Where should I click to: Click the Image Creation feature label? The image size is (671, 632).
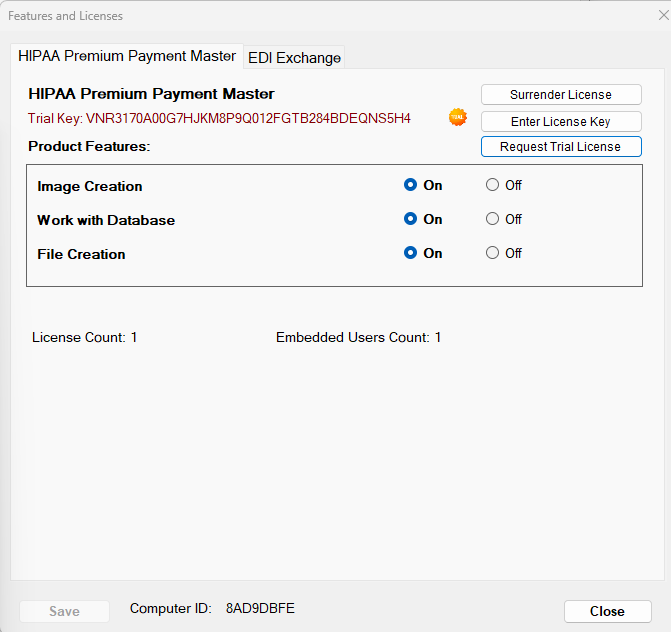pos(90,186)
